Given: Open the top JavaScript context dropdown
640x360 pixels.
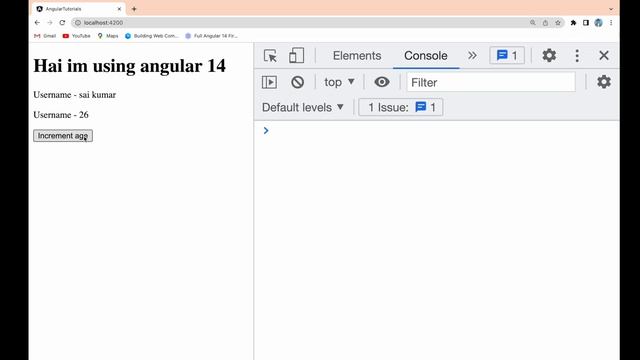Looking at the screenshot, I should click(339, 82).
